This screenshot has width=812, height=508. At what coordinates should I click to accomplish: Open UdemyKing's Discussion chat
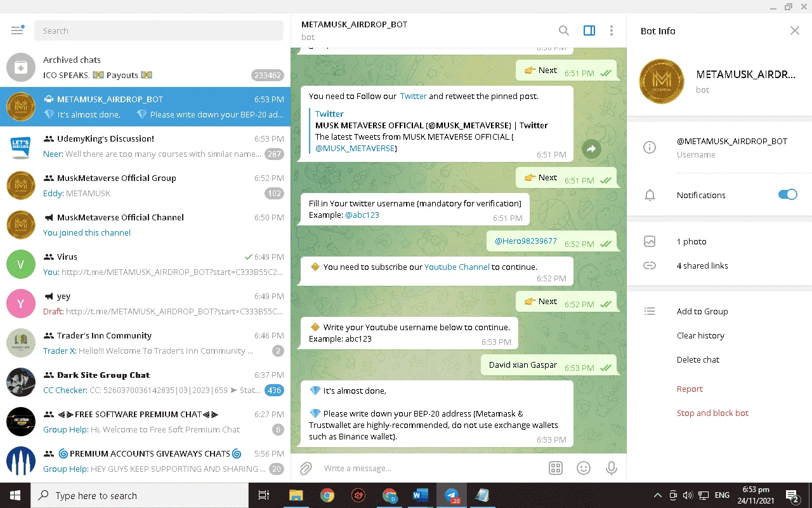coord(145,146)
